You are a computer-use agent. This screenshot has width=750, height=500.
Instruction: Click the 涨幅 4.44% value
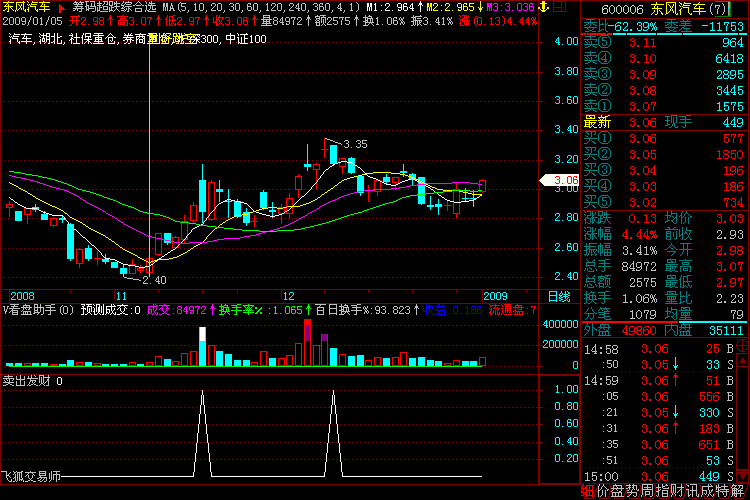tap(640, 234)
